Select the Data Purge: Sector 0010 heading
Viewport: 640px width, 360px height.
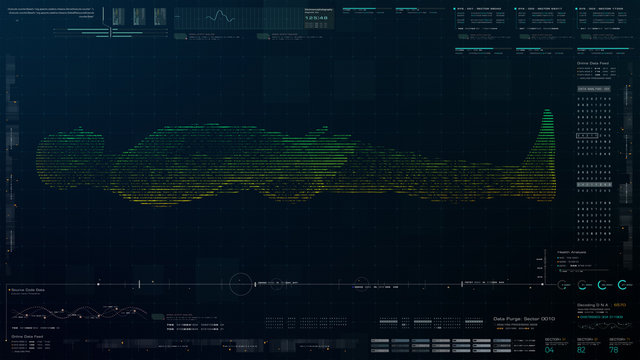pos(524,319)
